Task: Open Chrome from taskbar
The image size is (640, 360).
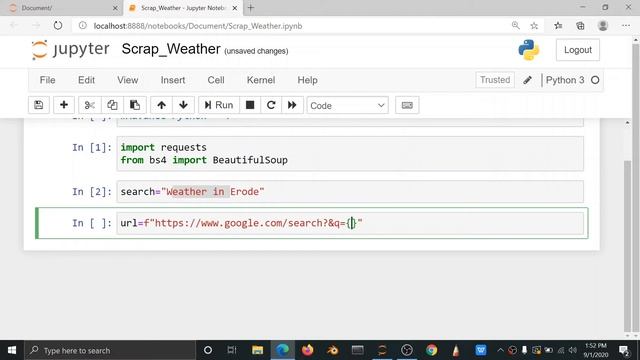Action: click(x=431, y=350)
